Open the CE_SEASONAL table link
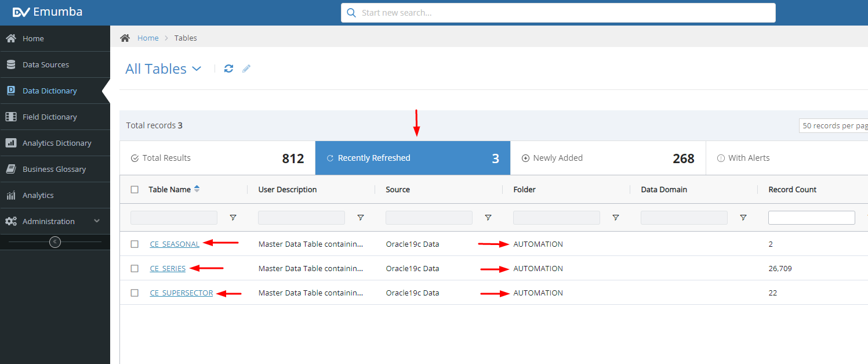 click(175, 244)
